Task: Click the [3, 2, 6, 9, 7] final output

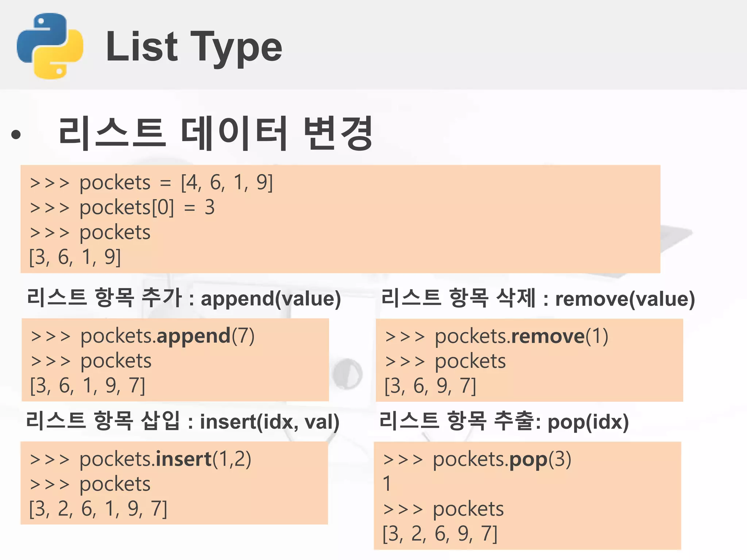Action: coord(440,534)
